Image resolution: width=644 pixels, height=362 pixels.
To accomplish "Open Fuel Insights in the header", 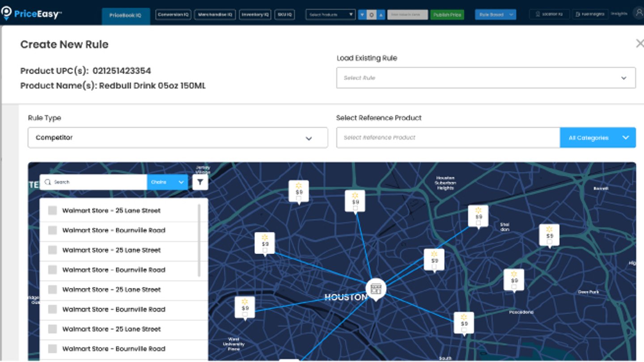I will (x=589, y=15).
